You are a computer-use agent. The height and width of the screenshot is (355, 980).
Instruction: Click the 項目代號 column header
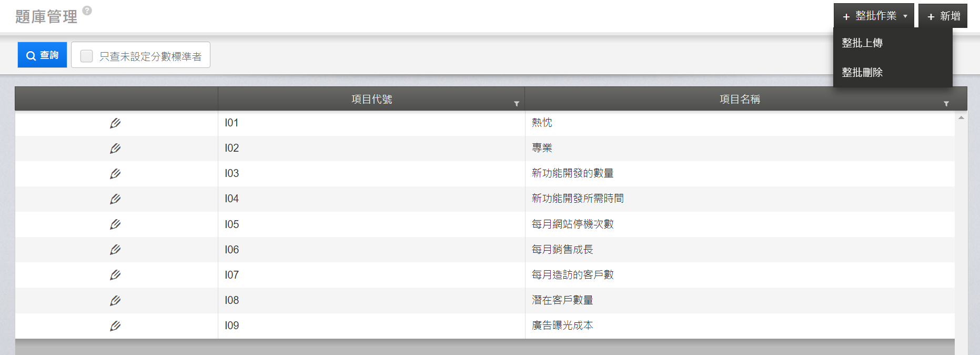pos(371,99)
